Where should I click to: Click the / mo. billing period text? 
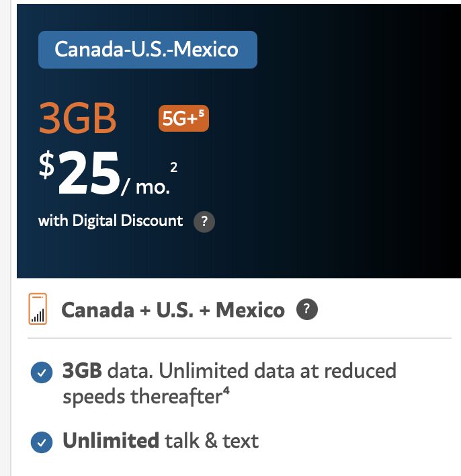pyautogui.click(x=146, y=187)
